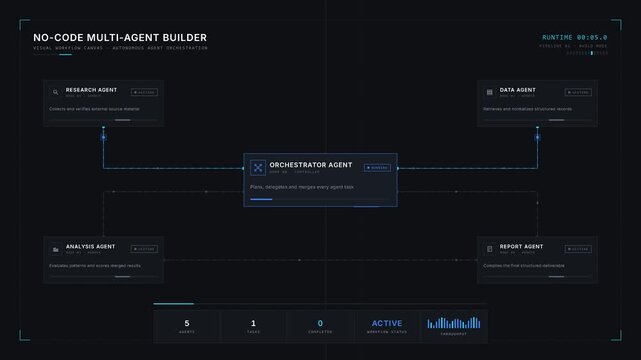
Task: Click the Data Agent progress bar
Action: pyautogui.click(x=537, y=120)
